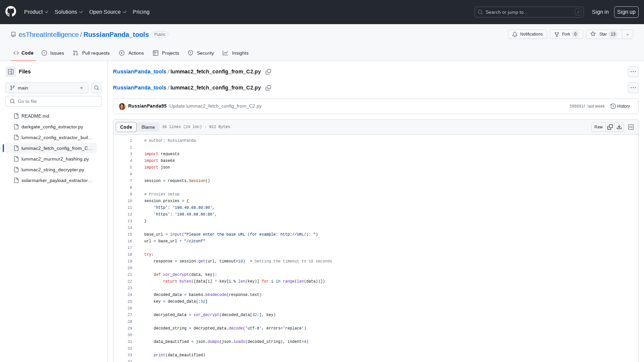Copy path icon beside lower file breadcrumb

click(268, 88)
